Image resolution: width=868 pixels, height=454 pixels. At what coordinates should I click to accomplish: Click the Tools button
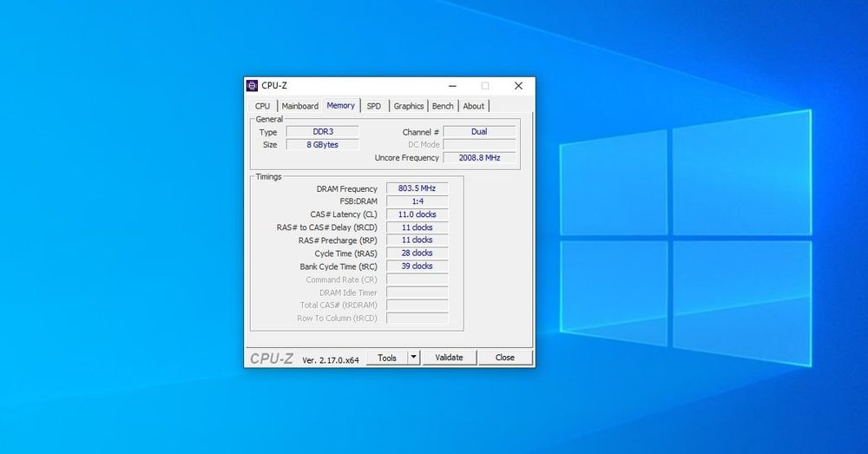387,358
